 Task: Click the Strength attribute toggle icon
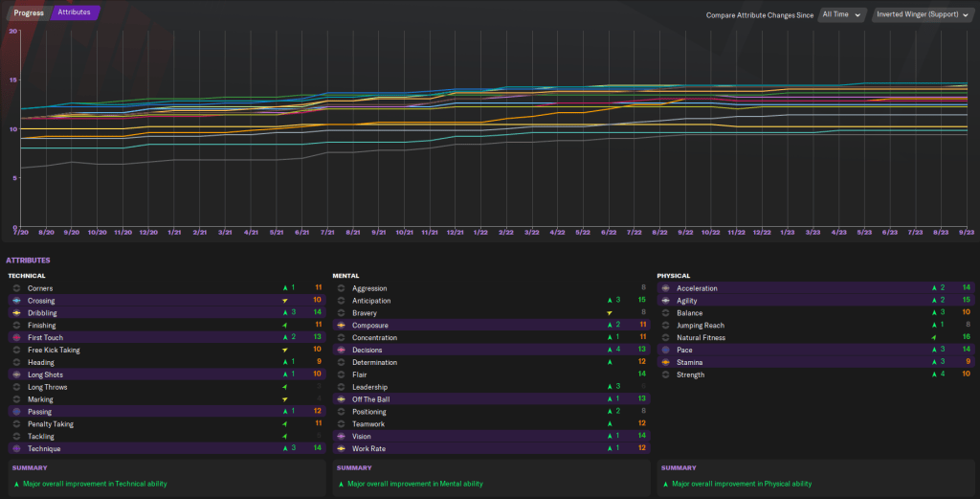(x=665, y=374)
